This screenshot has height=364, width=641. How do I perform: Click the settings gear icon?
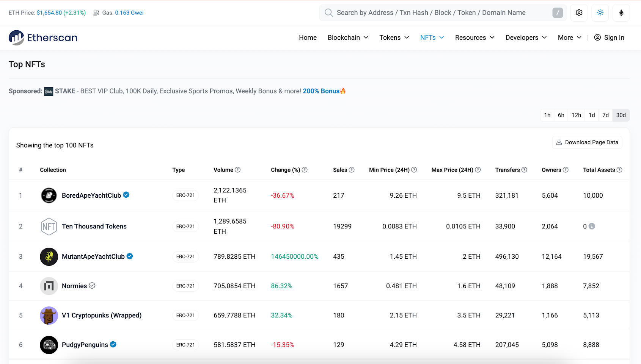point(579,13)
